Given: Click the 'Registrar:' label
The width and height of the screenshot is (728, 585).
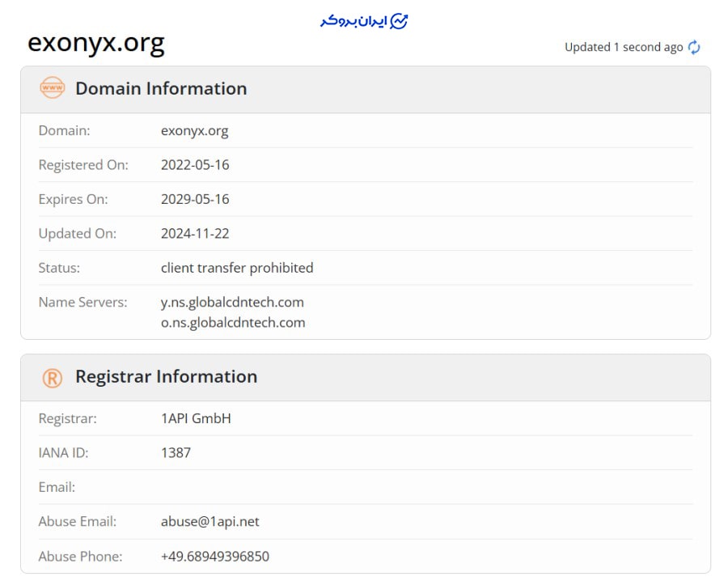Looking at the screenshot, I should tap(68, 419).
